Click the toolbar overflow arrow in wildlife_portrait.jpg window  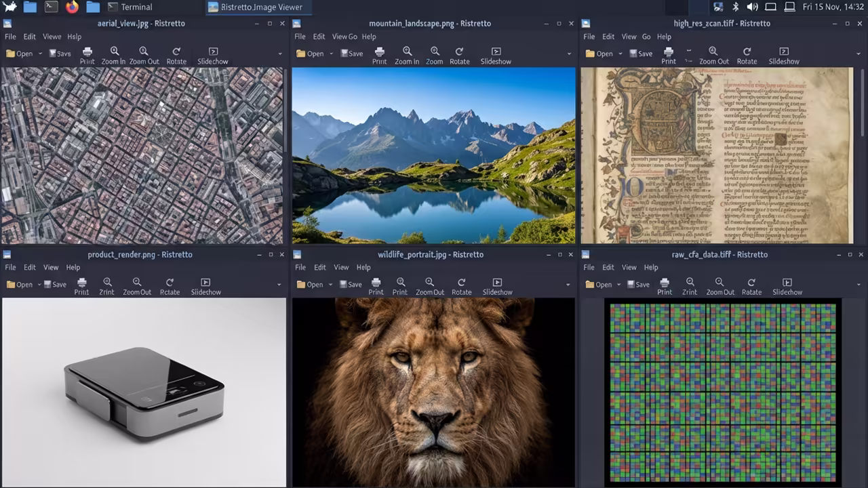[568, 285]
